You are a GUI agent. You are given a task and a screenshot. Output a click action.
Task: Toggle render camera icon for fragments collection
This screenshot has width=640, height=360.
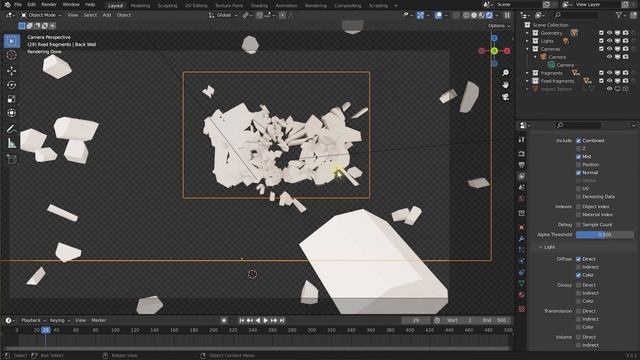[625, 73]
